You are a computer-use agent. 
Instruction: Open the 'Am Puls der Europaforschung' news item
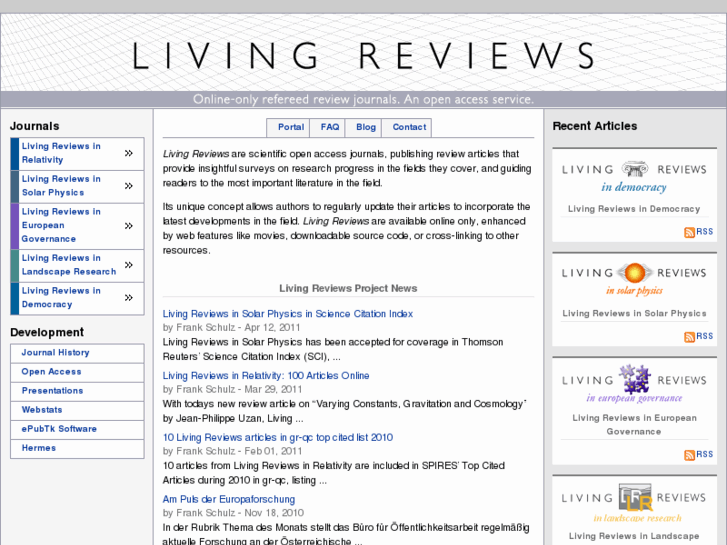(x=229, y=499)
